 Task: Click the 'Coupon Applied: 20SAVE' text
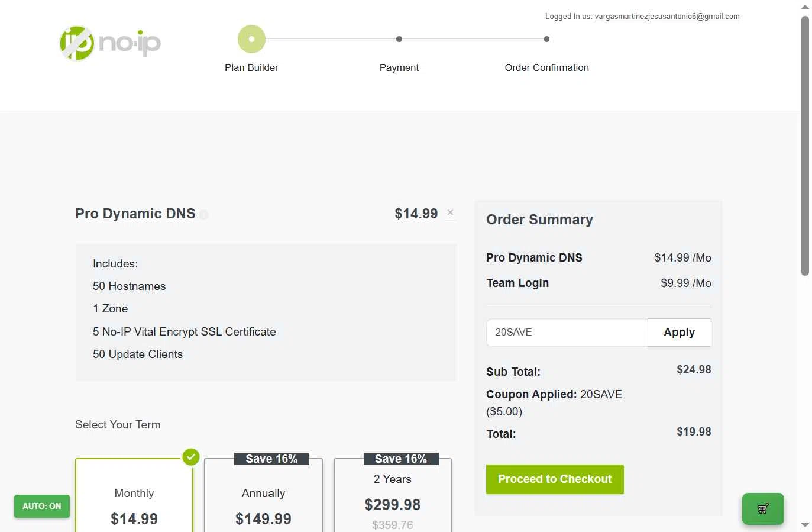click(x=554, y=394)
